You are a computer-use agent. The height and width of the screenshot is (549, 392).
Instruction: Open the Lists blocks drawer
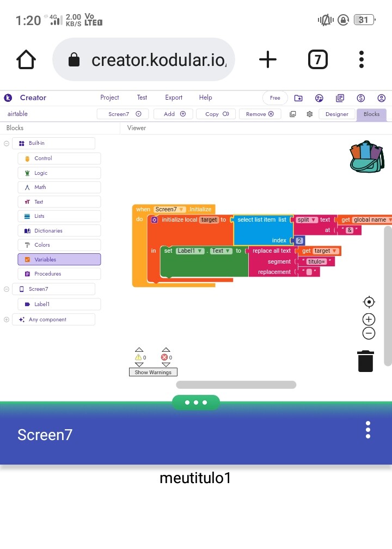(x=59, y=216)
